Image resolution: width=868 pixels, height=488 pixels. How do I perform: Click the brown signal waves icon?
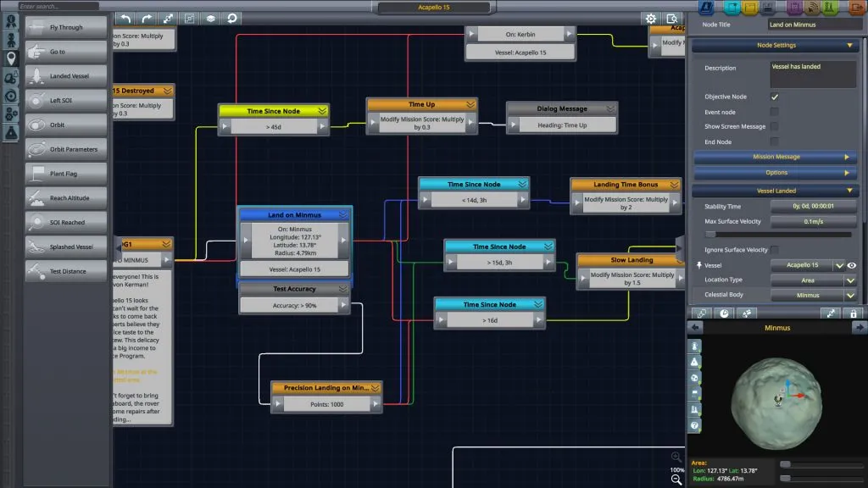point(811,7)
